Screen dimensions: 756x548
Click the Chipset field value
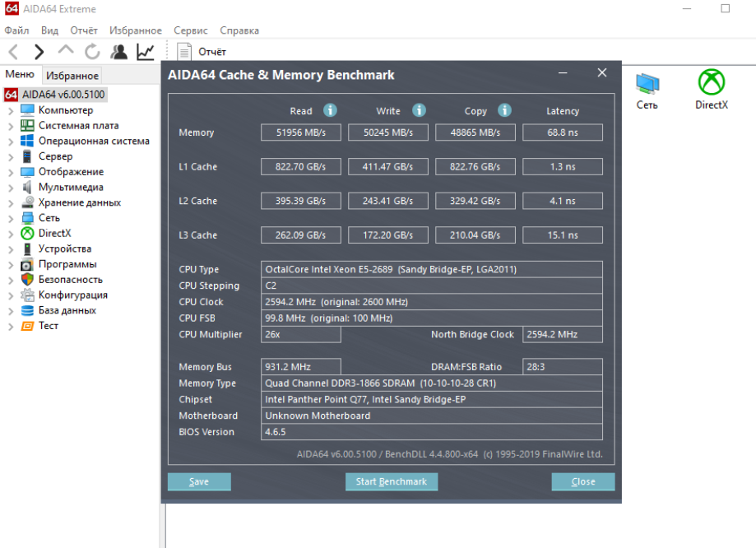pos(432,399)
